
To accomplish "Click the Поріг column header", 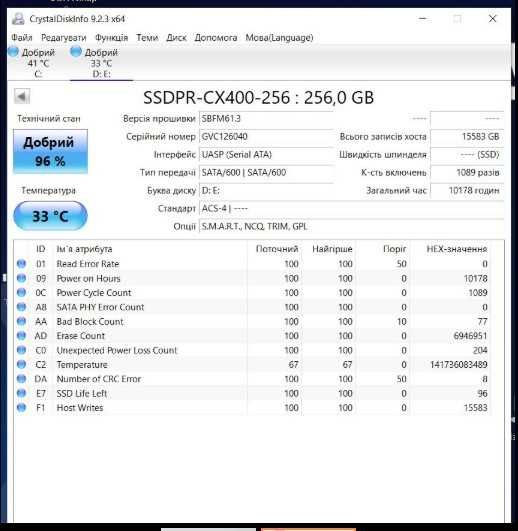I will coord(394,249).
